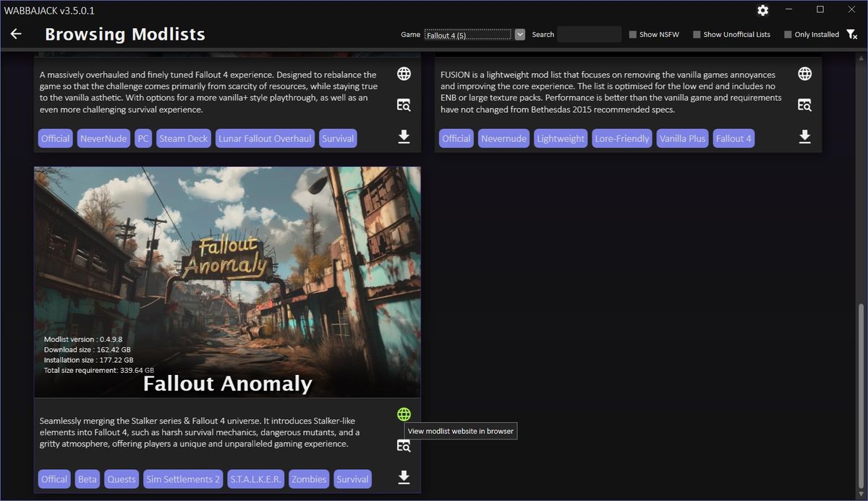Click the Fallout Anomaly cover image

(226, 282)
